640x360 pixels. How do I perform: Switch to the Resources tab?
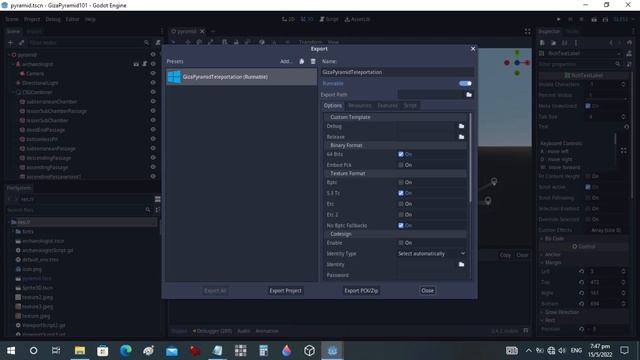coord(360,106)
